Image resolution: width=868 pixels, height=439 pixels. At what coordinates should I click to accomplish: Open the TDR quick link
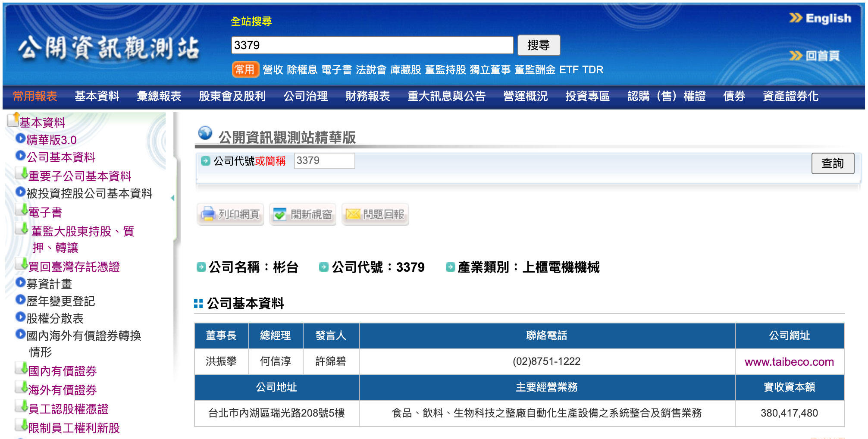(593, 70)
